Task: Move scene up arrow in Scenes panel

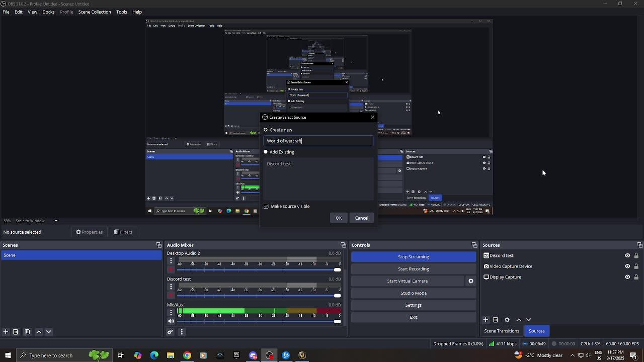Action: tap(39, 332)
